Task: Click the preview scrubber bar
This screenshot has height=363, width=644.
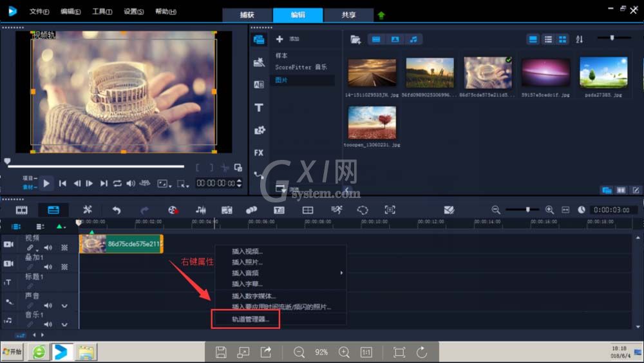Action: click(96, 166)
